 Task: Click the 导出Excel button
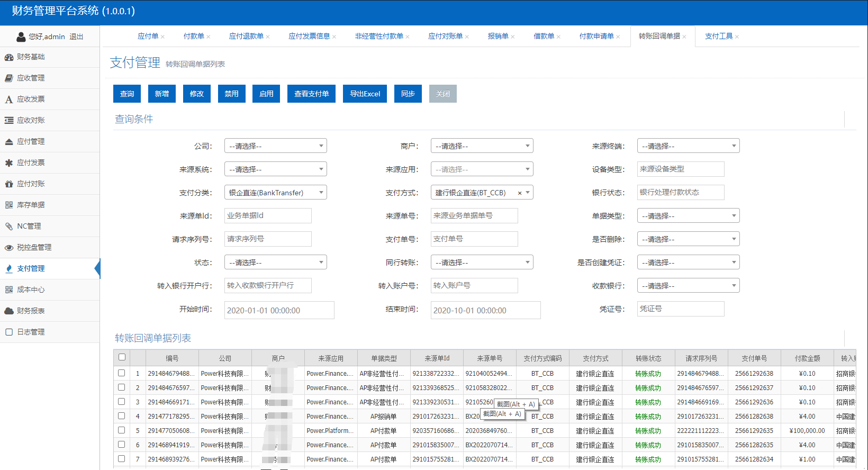click(365, 94)
